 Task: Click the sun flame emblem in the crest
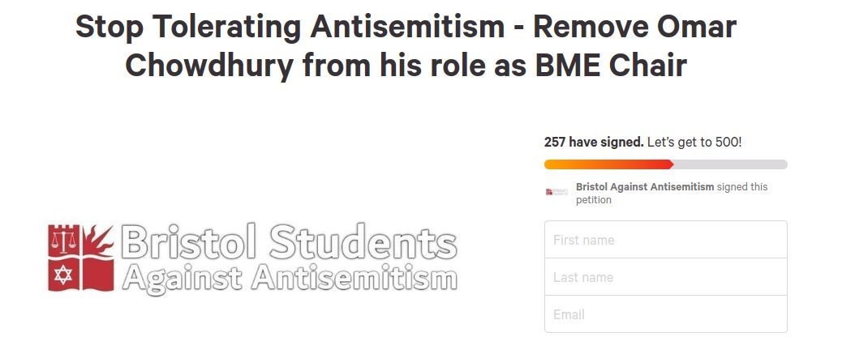98,240
